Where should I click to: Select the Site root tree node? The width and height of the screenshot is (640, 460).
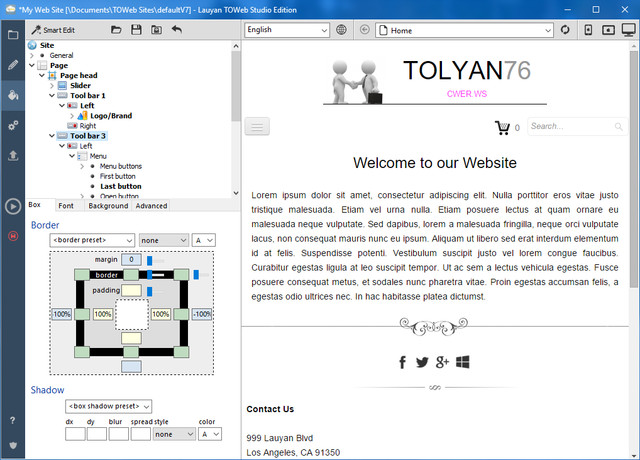tap(47, 45)
